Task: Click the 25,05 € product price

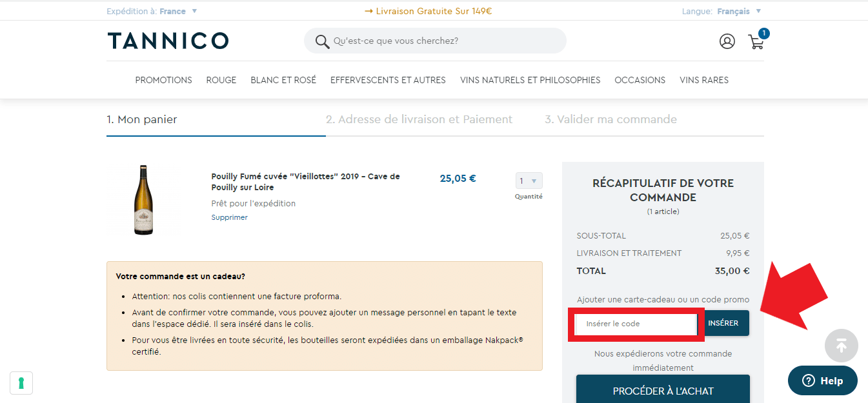Action: (458, 179)
